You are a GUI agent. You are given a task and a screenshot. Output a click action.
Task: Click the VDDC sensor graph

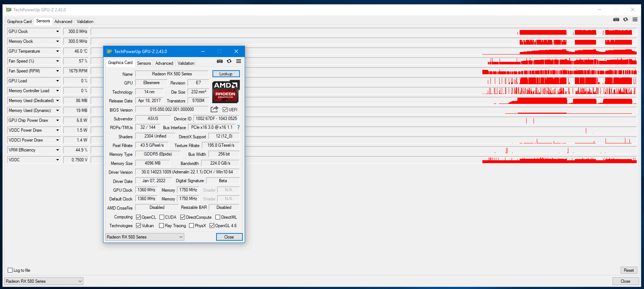(x=364, y=160)
